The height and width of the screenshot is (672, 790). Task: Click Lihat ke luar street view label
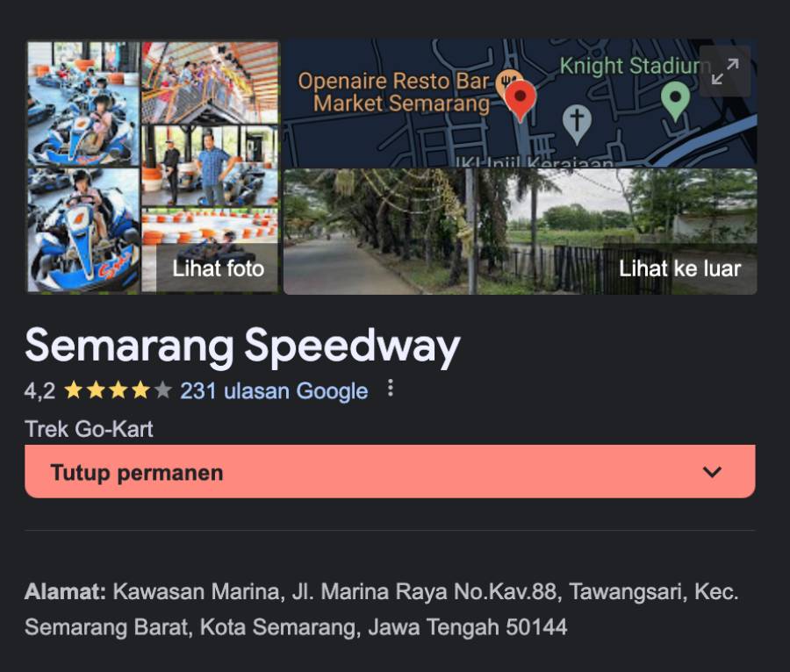679,268
